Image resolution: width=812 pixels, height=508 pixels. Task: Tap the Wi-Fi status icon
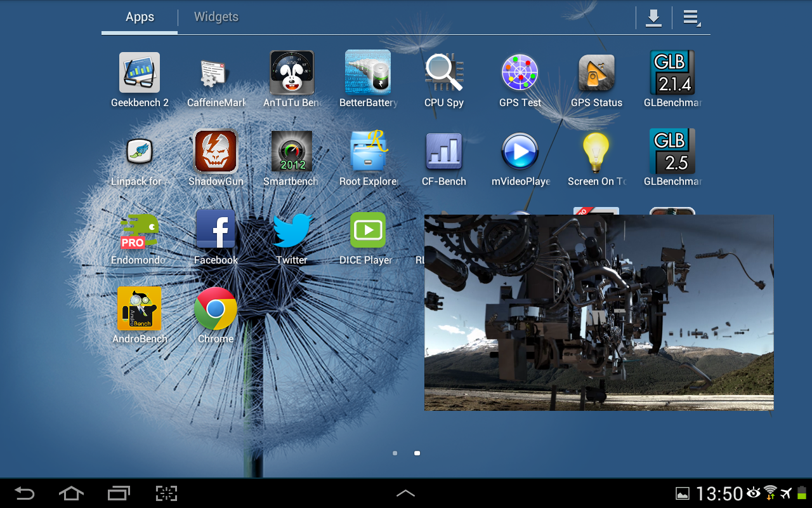770,493
